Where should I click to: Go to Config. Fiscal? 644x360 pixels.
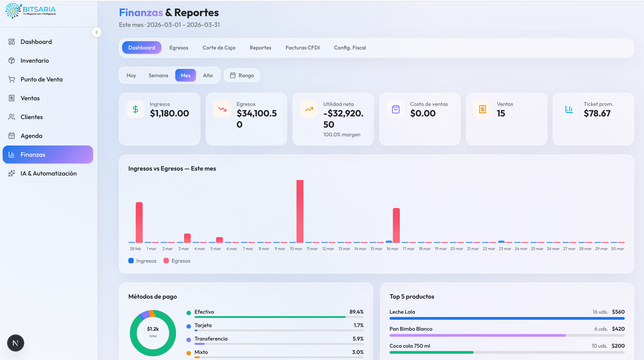[x=350, y=47]
